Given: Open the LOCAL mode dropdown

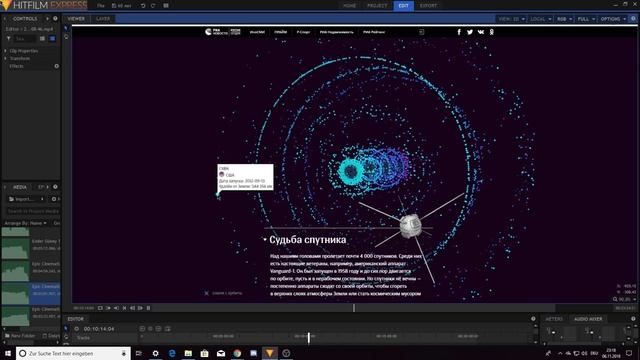Looking at the screenshot, I should (x=540, y=19).
